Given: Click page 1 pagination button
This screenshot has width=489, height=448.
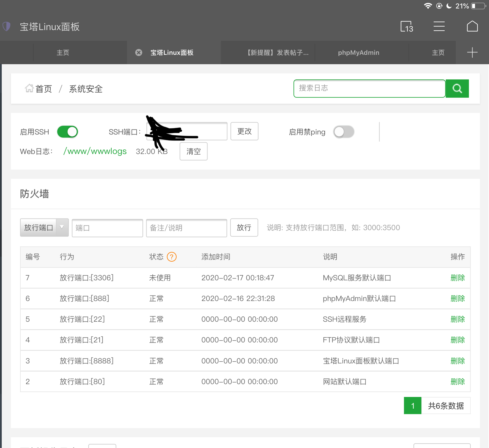Looking at the screenshot, I should pos(412,406).
